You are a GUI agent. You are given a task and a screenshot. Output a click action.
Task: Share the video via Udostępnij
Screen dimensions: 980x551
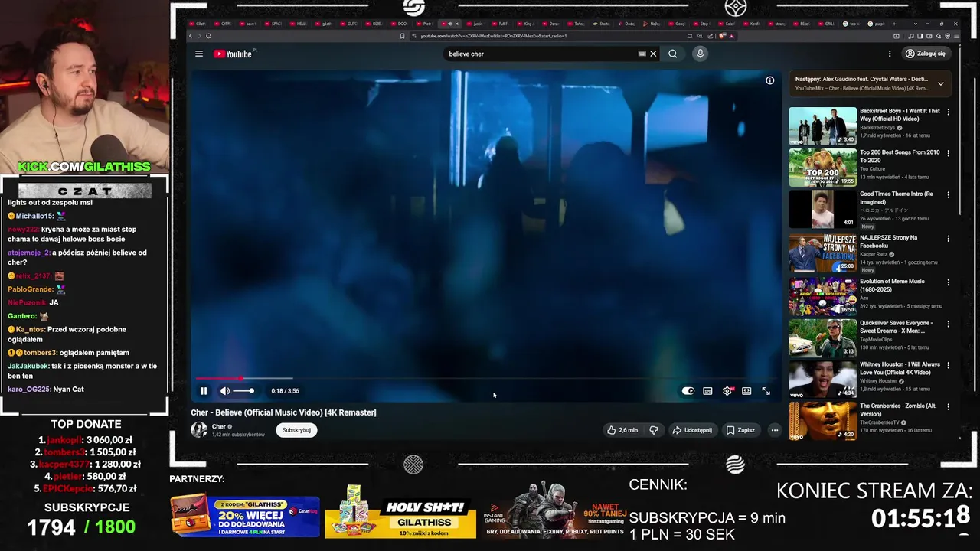tap(692, 430)
